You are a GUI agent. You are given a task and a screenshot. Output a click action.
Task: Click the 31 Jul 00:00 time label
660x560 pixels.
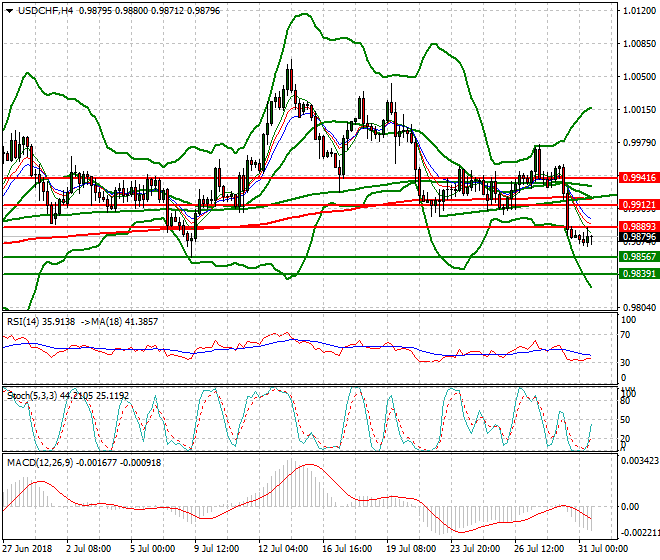click(603, 549)
